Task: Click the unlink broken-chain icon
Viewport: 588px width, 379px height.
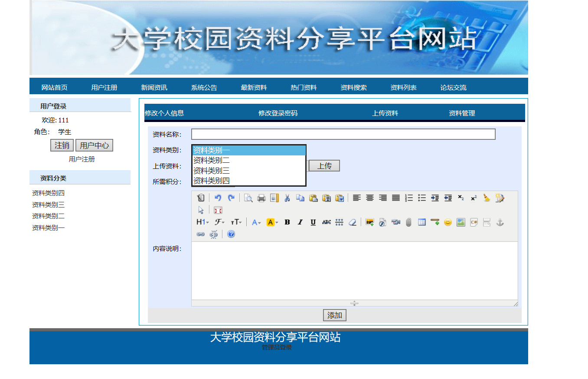Action: (214, 234)
